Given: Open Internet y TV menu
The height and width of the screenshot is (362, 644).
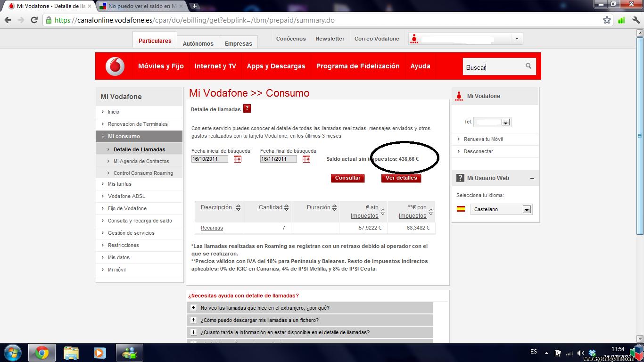Looking at the screenshot, I should (215, 66).
